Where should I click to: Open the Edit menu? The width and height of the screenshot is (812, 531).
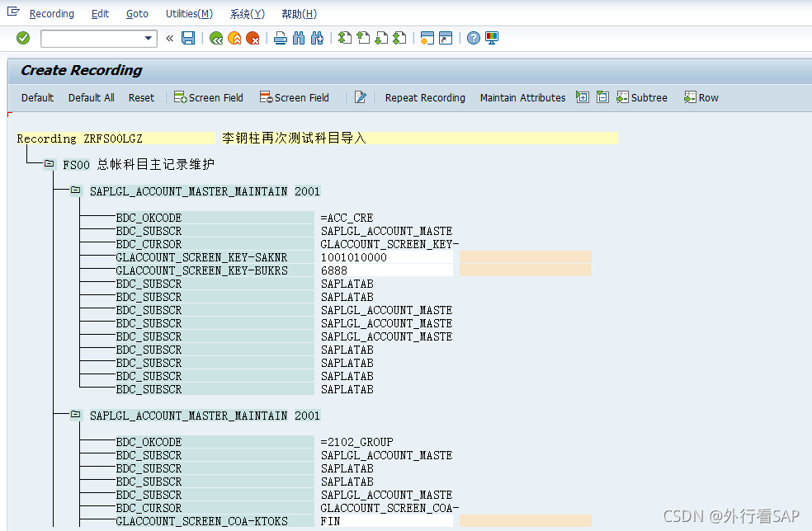pyautogui.click(x=100, y=14)
